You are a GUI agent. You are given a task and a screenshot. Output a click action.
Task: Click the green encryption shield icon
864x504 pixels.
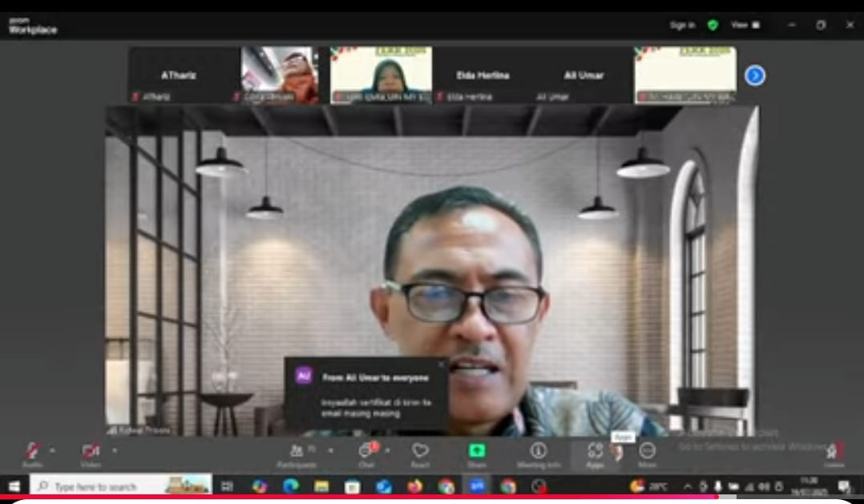point(713,25)
